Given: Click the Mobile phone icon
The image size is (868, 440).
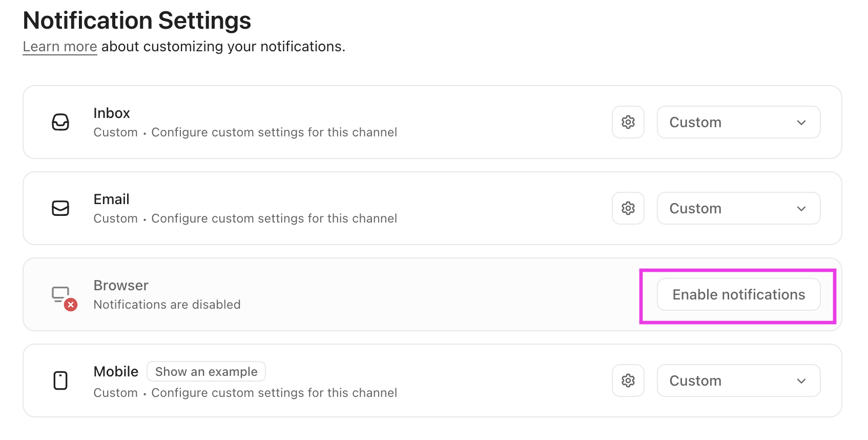Looking at the screenshot, I should tap(60, 381).
